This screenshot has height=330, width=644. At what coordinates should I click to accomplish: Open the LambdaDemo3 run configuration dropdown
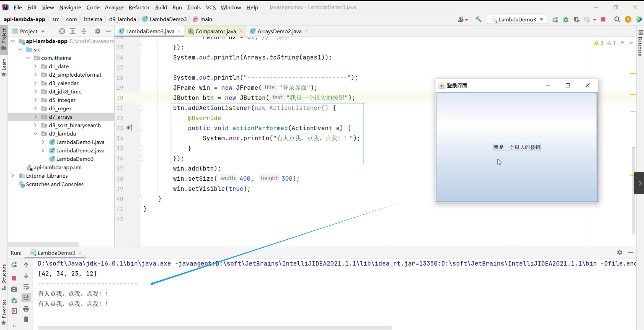(x=518, y=19)
